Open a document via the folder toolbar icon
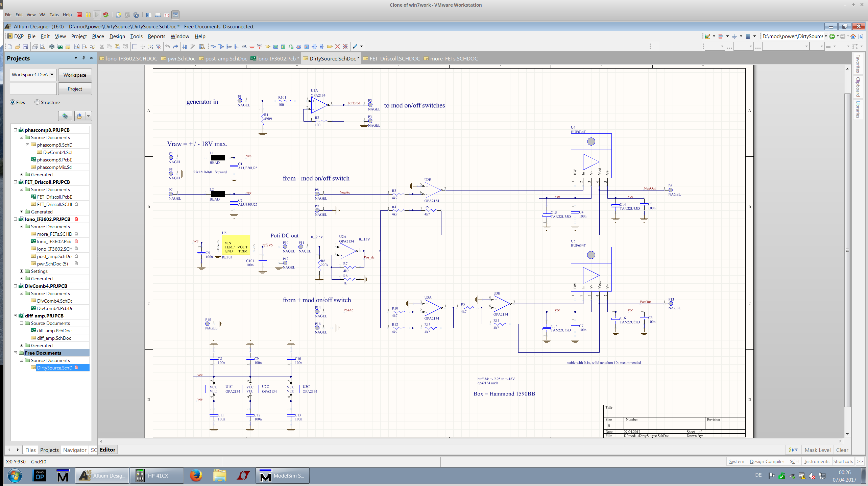 18,47
